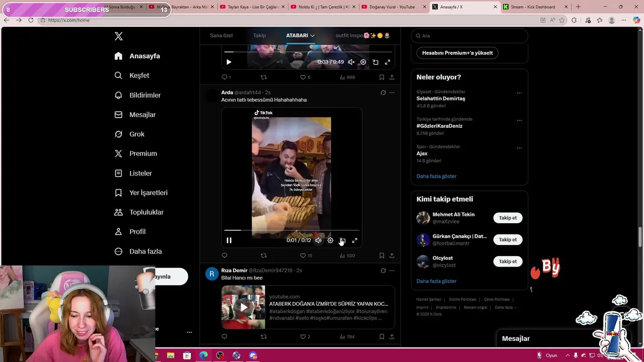Open more options for Selahattin Demirtaş trend
Viewport: 644px width, 362px height.
point(519,93)
